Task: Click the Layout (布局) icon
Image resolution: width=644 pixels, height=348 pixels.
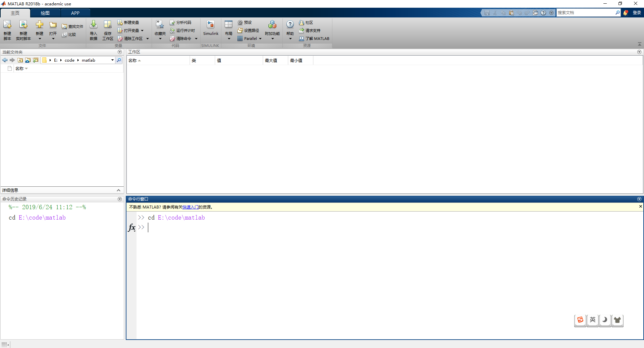Action: pyautogui.click(x=228, y=25)
